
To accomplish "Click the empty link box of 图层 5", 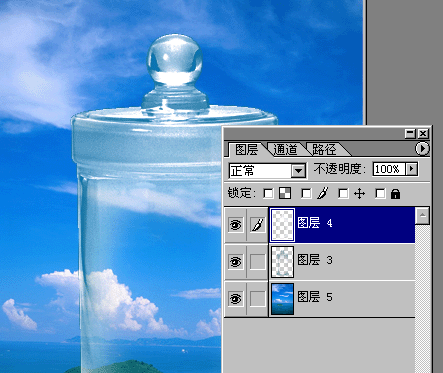I will click(x=257, y=298).
